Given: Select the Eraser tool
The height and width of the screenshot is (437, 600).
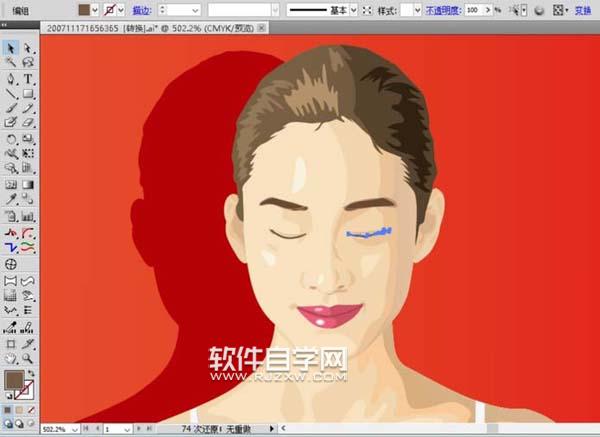Looking at the screenshot, I should coord(28,122).
